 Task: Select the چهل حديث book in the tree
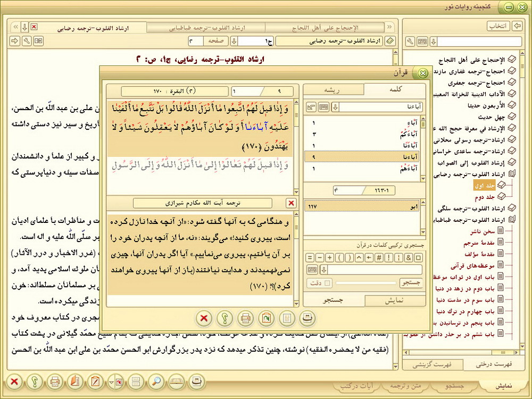(x=492, y=117)
